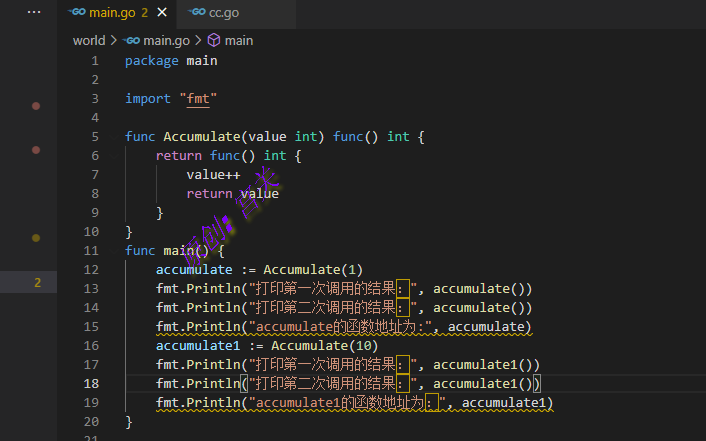Image resolution: width=706 pixels, height=441 pixels.
Task: Open the main.go breadcrumb dropdown
Action: [x=166, y=41]
